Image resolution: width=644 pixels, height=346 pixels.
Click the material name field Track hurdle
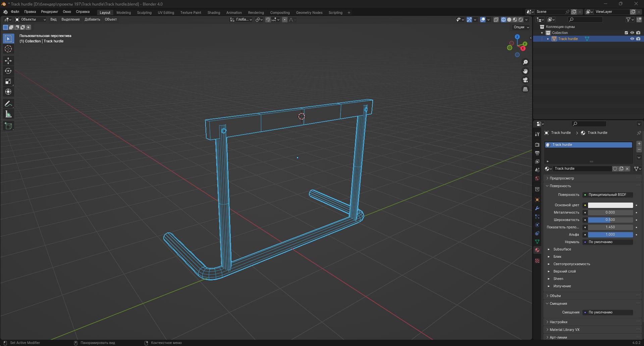[582, 169]
